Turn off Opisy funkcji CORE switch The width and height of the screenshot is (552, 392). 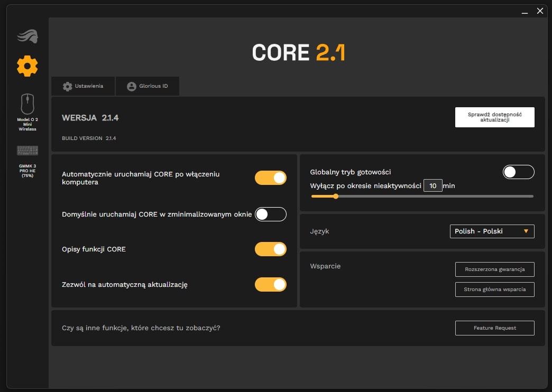(270, 249)
